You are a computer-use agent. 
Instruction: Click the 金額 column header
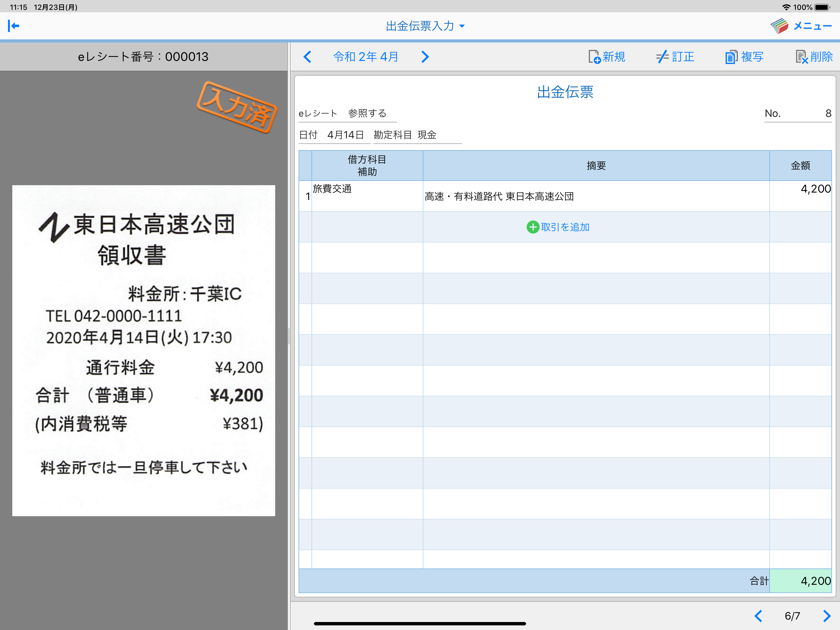pyautogui.click(x=801, y=165)
